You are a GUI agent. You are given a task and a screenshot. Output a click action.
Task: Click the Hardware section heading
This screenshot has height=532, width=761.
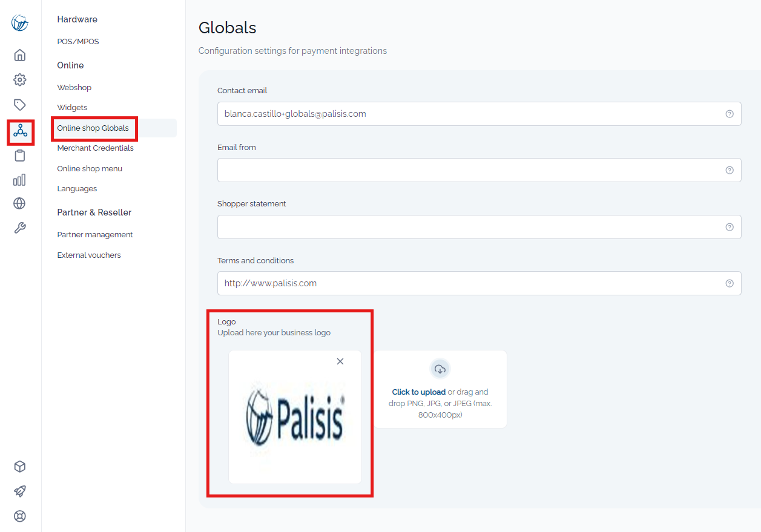(77, 19)
